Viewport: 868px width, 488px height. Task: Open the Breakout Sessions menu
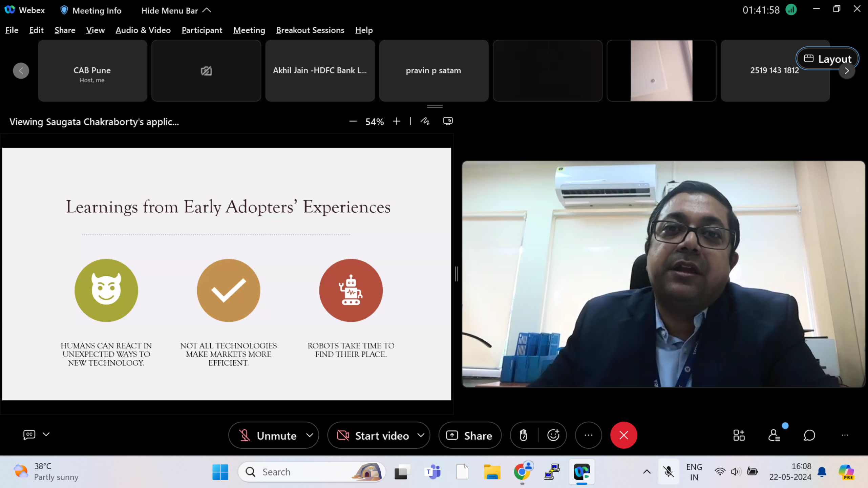310,30
